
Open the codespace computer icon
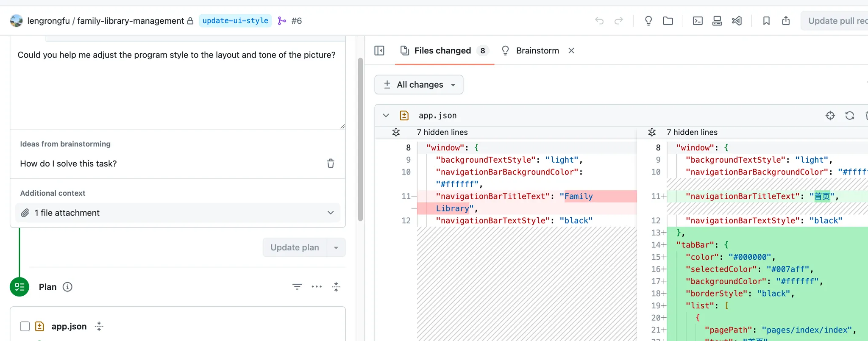pyautogui.click(x=717, y=21)
